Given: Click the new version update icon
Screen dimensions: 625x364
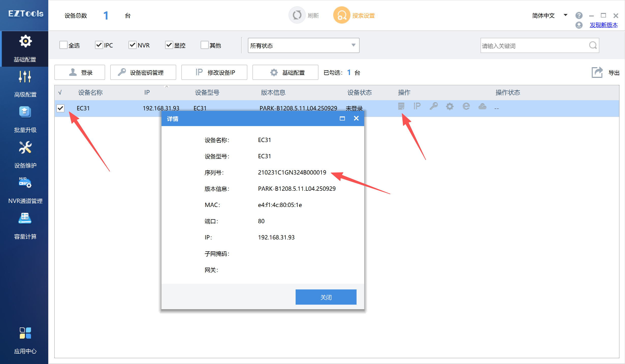Looking at the screenshot, I should coord(579,25).
